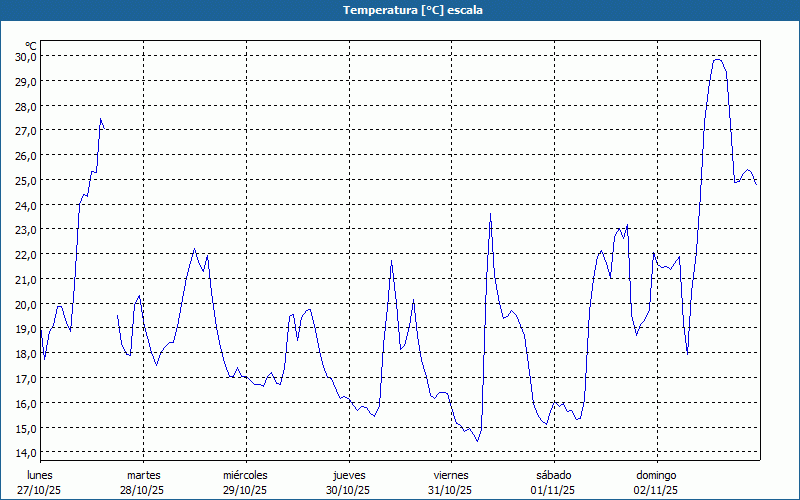Select the 'jueves 30/10/25' date label

(x=349, y=483)
